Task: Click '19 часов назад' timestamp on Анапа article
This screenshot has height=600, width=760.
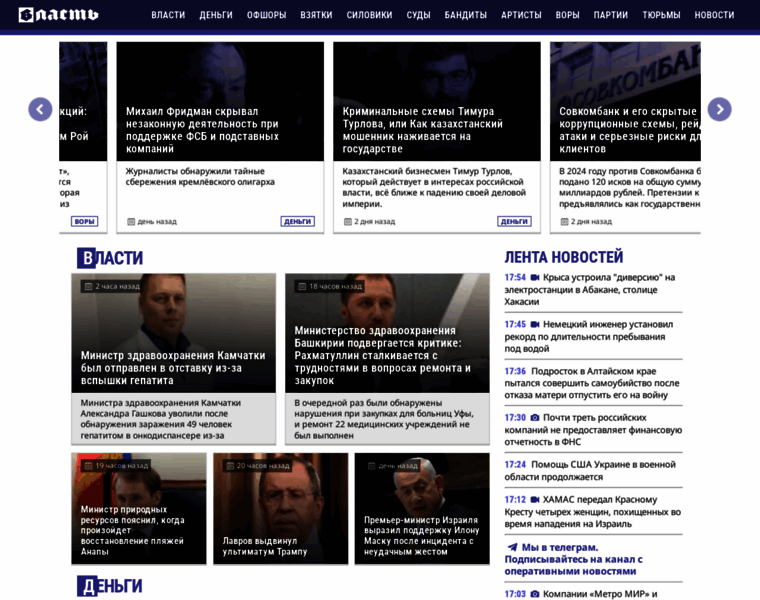Action: tap(122, 466)
